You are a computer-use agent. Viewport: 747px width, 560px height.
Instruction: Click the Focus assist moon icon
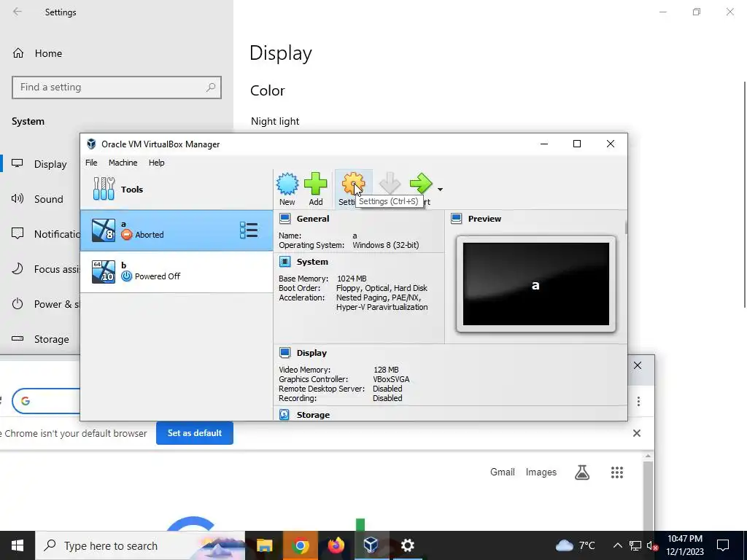(x=18, y=269)
